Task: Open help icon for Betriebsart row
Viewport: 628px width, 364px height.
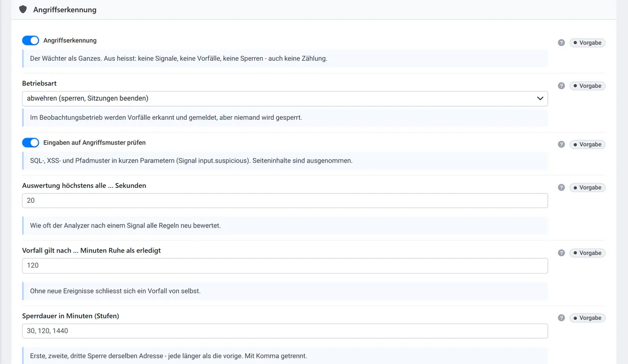Action: (x=562, y=86)
